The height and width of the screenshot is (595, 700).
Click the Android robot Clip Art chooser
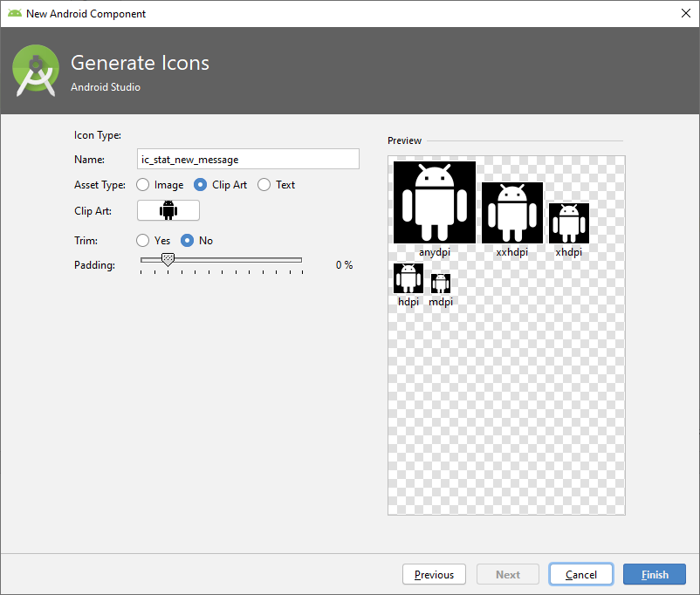click(x=168, y=210)
